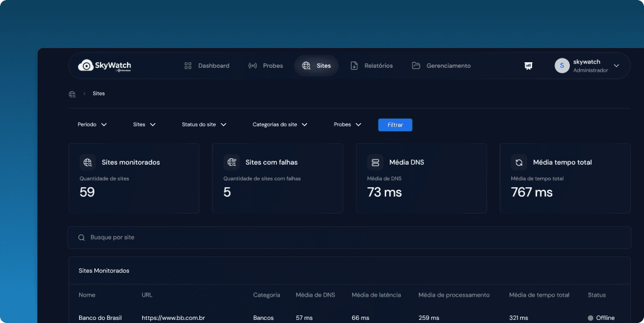This screenshot has height=323, width=644.
Task: Focus the Busque por site search field
Action: (349, 238)
